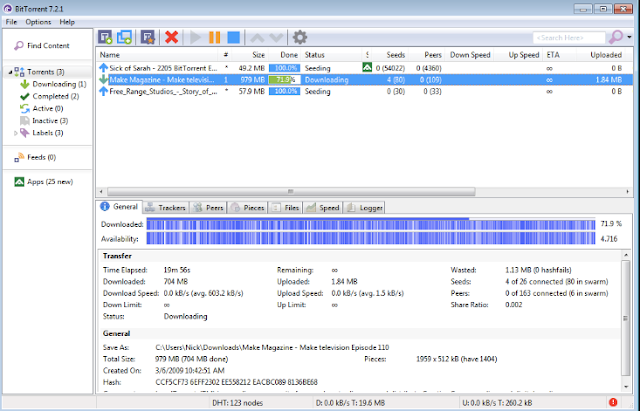Switch to the Trackers tab
Image resolution: width=640 pixels, height=411 pixels.
click(166, 208)
